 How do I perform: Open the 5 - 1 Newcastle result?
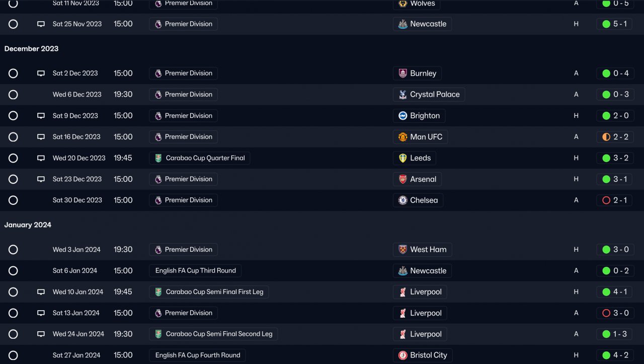[615, 24]
